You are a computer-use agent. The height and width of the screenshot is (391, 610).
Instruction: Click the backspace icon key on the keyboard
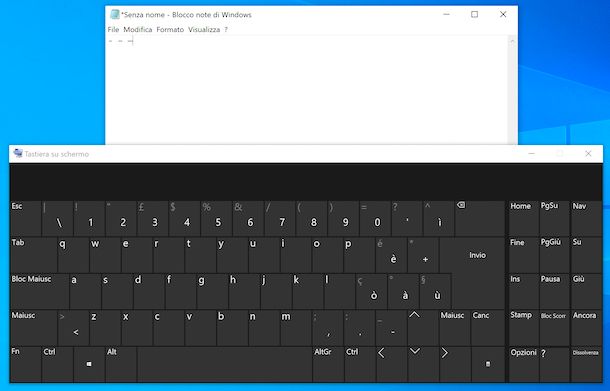click(479, 218)
